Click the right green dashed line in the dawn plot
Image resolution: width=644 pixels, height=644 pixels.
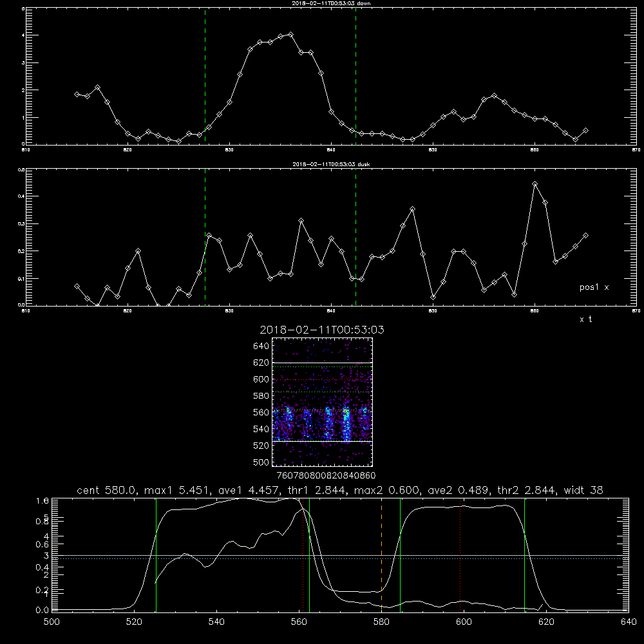tap(355, 76)
